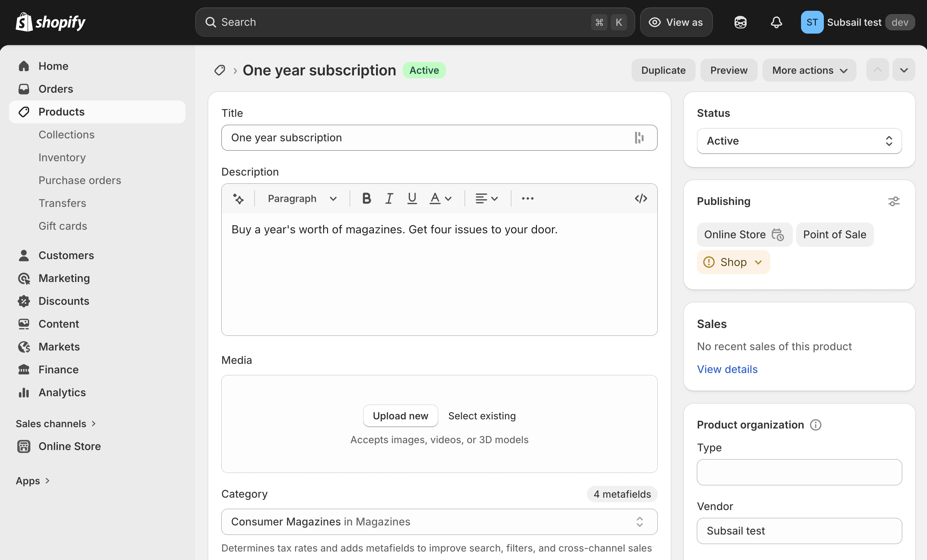Open Collections in the sidebar
The width and height of the screenshot is (927, 560).
[x=67, y=135]
